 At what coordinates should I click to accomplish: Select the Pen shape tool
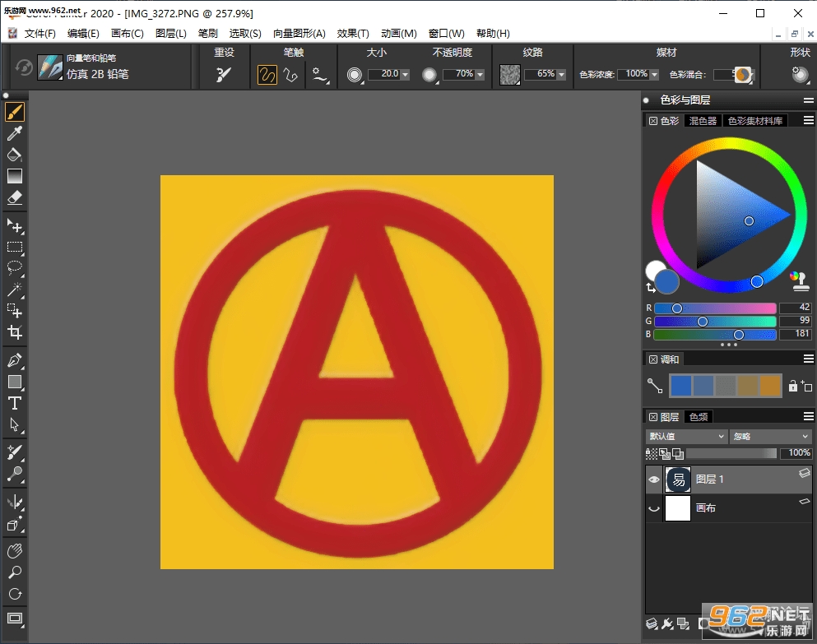(15, 360)
